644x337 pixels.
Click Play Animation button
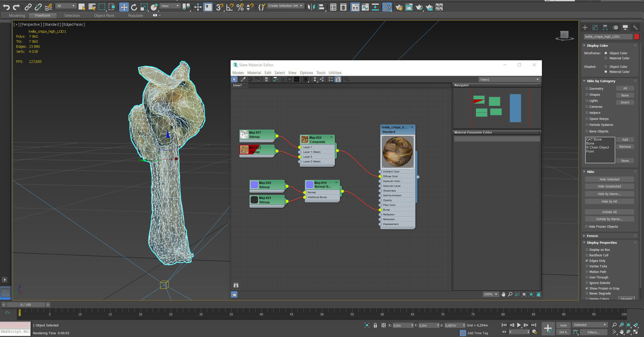tap(519, 325)
